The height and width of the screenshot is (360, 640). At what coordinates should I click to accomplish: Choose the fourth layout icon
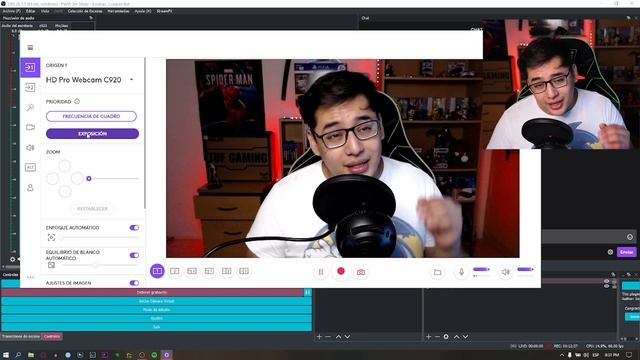209,271
